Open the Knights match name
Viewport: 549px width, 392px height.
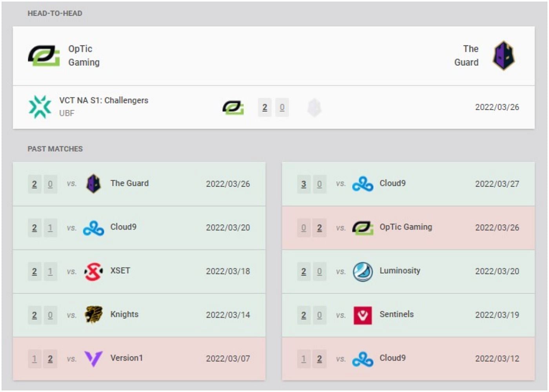point(124,314)
